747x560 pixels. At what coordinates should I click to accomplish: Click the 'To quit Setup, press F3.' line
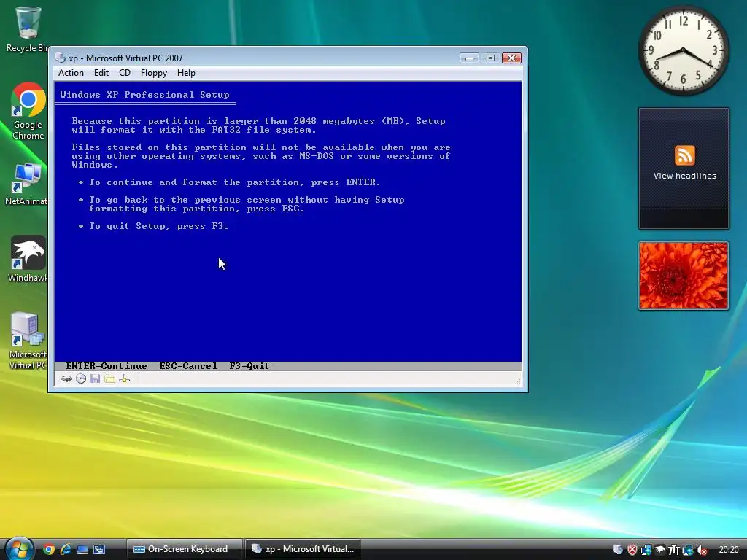coord(158,226)
